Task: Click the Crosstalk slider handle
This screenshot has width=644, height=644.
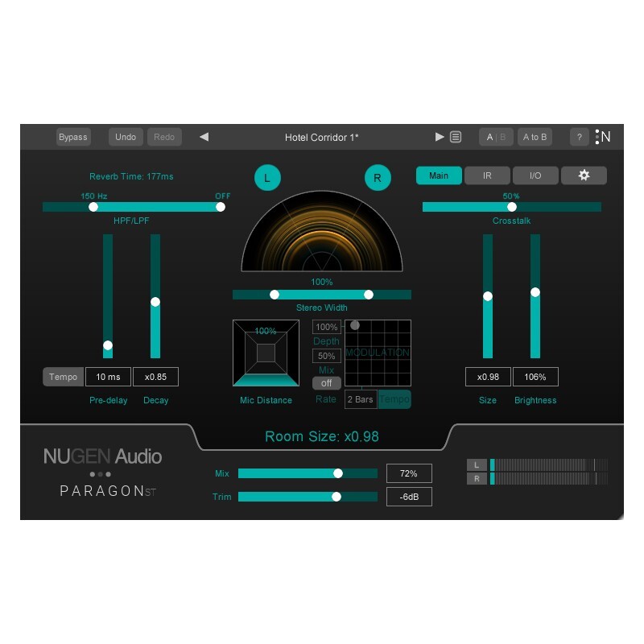Action: [x=512, y=207]
